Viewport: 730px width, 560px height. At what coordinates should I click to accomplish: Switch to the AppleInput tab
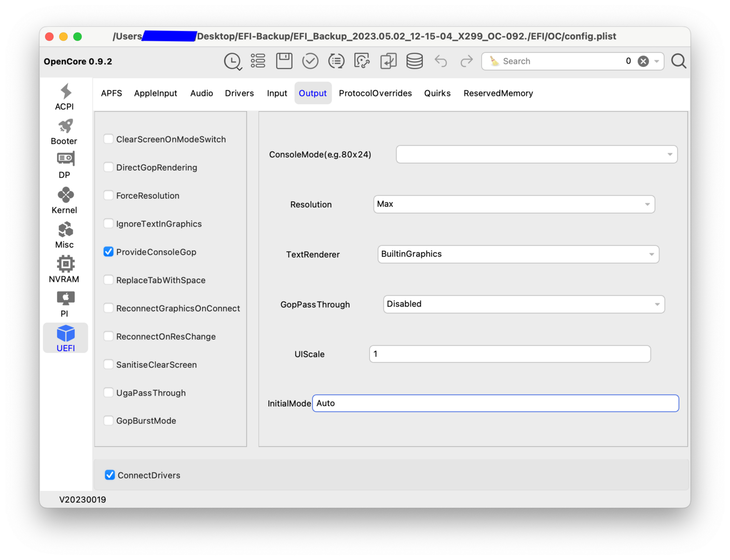pyautogui.click(x=156, y=93)
